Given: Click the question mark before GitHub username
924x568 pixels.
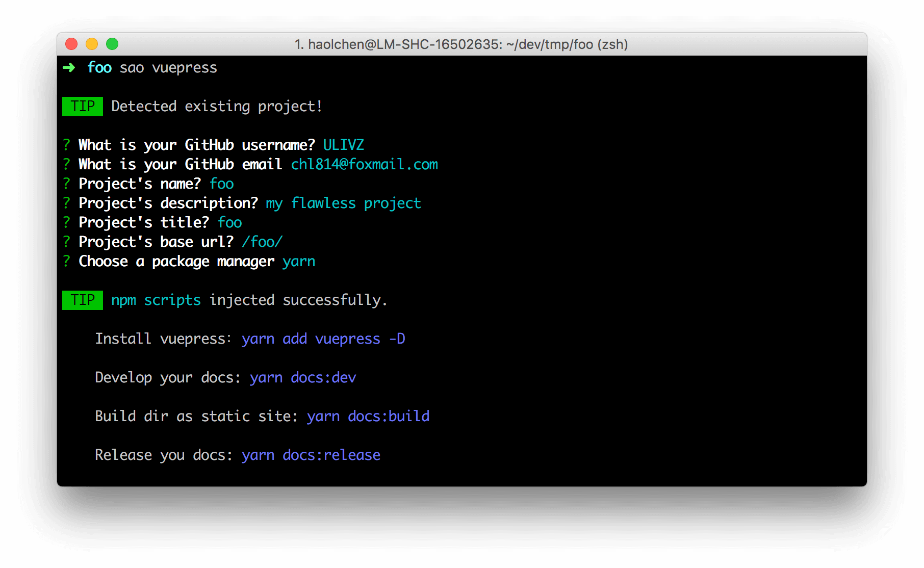Looking at the screenshot, I should point(66,145).
